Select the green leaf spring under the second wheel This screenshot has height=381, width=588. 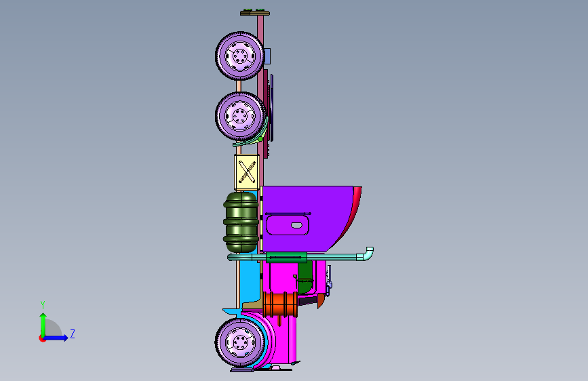(x=250, y=140)
